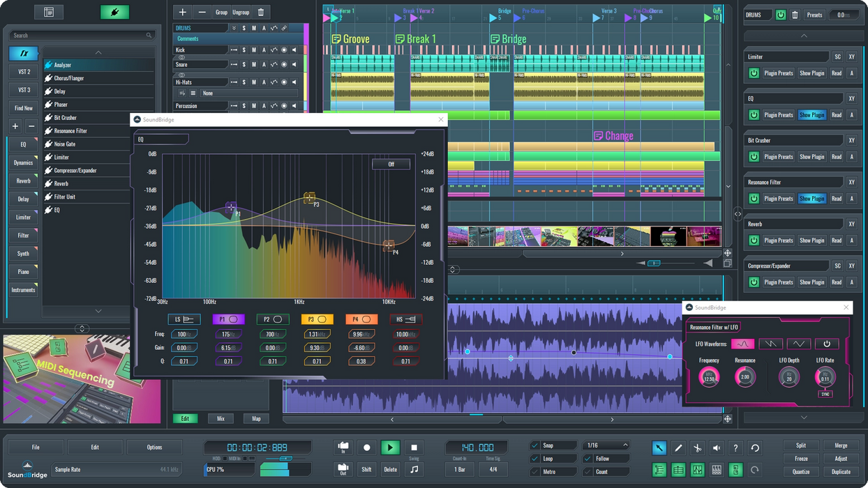
Task: Open the File menu
Action: (36, 448)
